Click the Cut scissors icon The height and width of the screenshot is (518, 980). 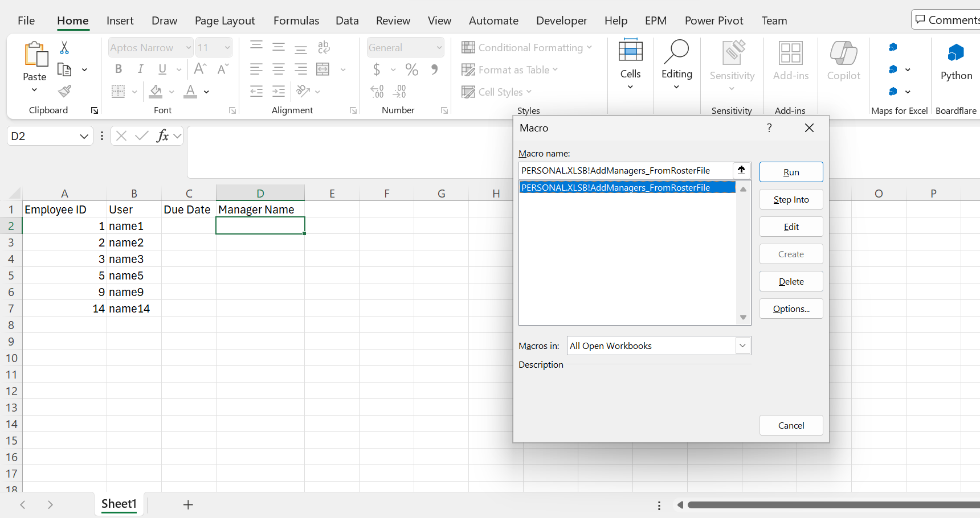click(64, 48)
